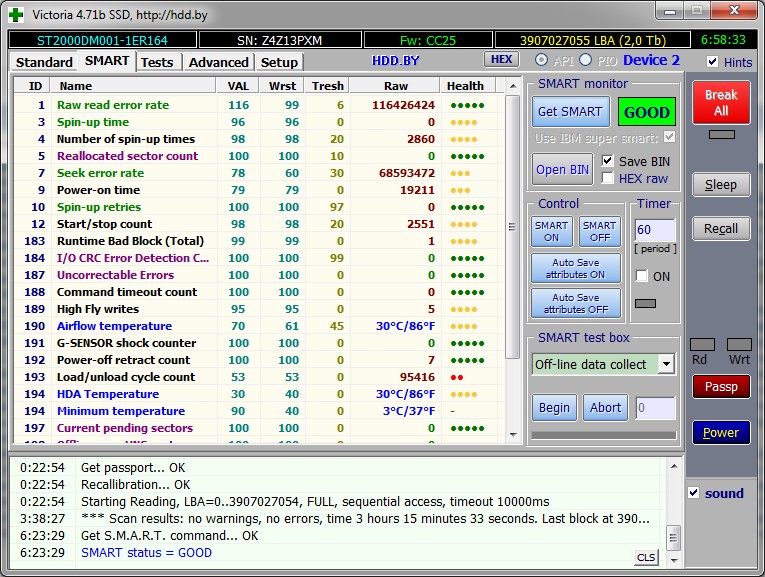Viewport: 765px width, 577px height.
Task: Clear the log with CLS button
Action: click(x=646, y=557)
